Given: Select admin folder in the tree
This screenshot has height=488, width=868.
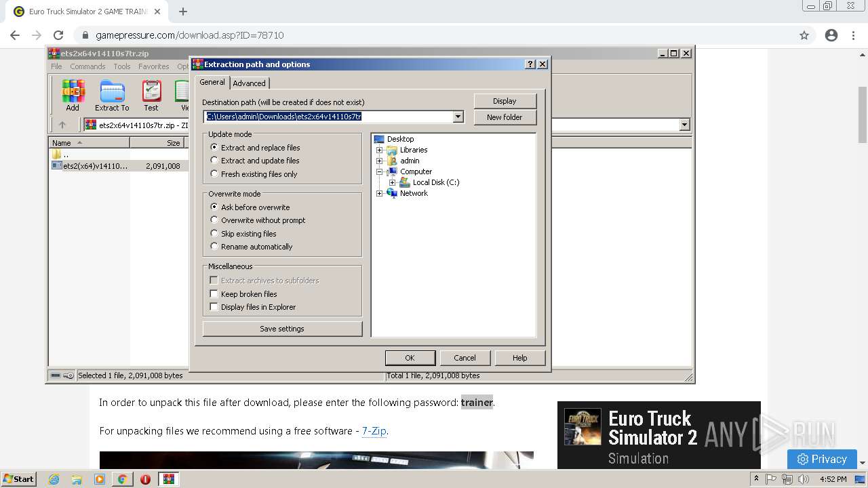Looking at the screenshot, I should (410, 161).
